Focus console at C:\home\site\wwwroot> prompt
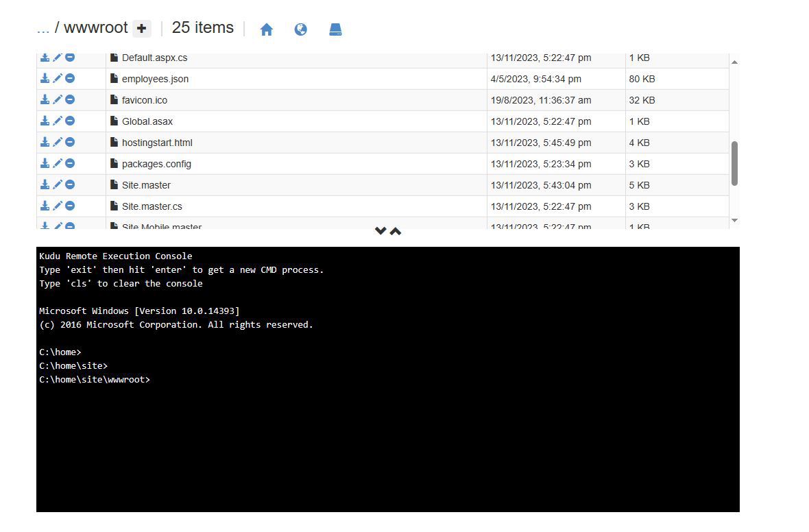The height and width of the screenshot is (532, 809). (x=95, y=379)
